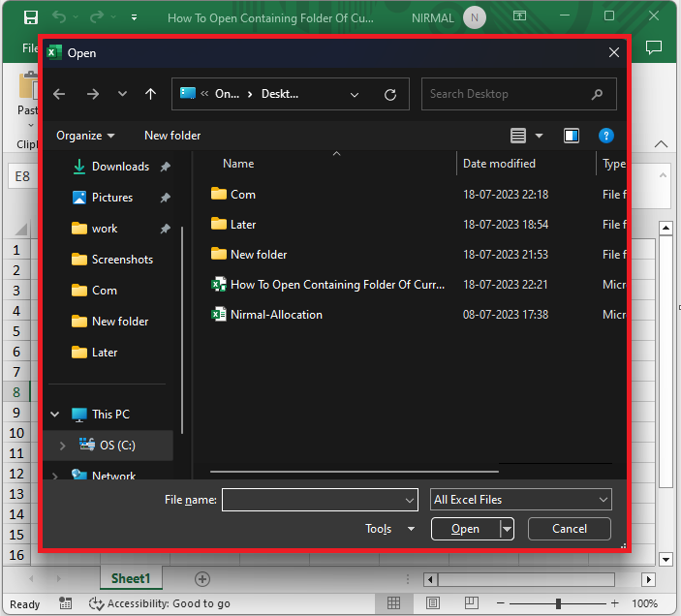The height and width of the screenshot is (616, 681).
Task: Toggle the preview pane
Action: tap(572, 136)
